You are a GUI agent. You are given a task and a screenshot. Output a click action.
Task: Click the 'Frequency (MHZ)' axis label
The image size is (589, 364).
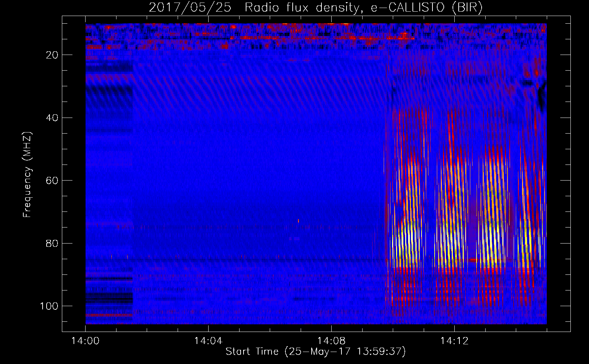(27, 174)
